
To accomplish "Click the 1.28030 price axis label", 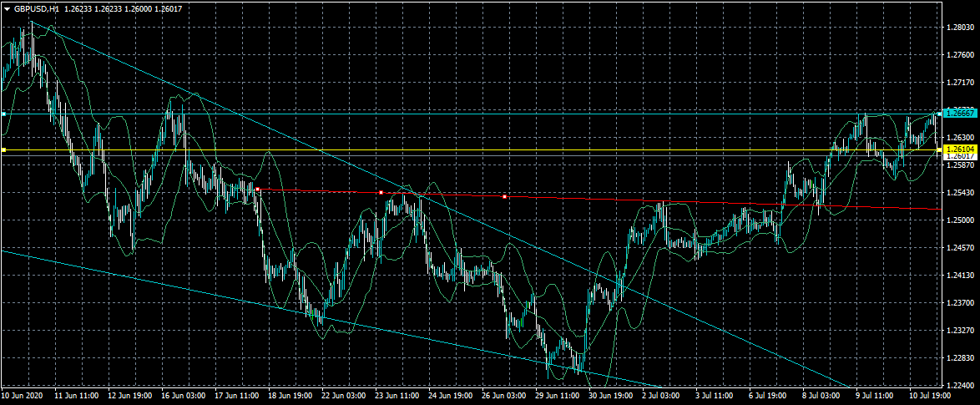I will (960, 28).
